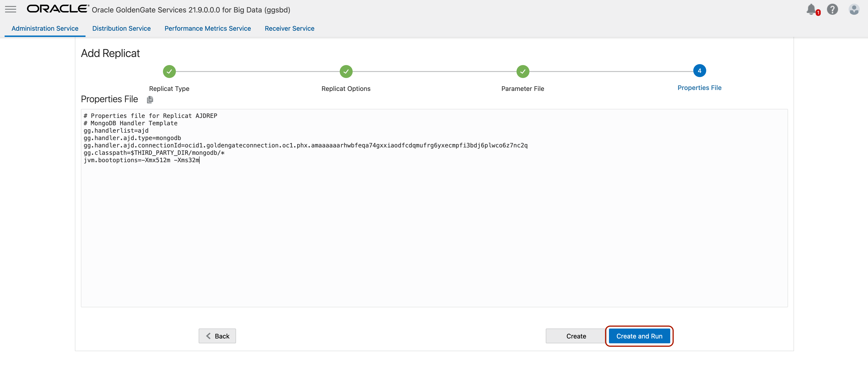Copy properties file with clipboard icon
Viewport: 868px width, 365px height.
coord(150,99)
